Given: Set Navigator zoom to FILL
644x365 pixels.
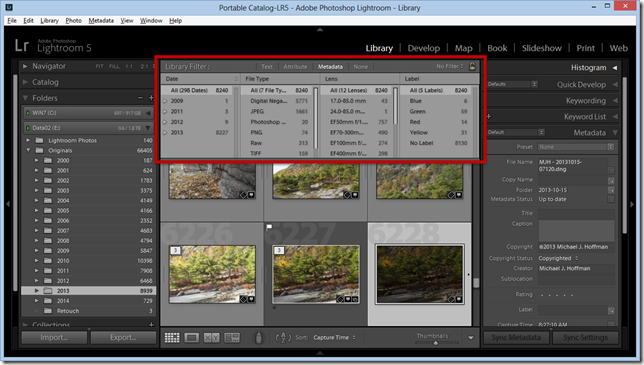Looking at the screenshot, I should 114,66.
